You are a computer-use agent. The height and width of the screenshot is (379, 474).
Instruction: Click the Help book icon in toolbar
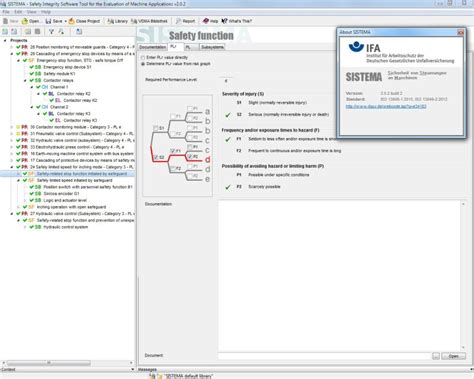pos(206,21)
